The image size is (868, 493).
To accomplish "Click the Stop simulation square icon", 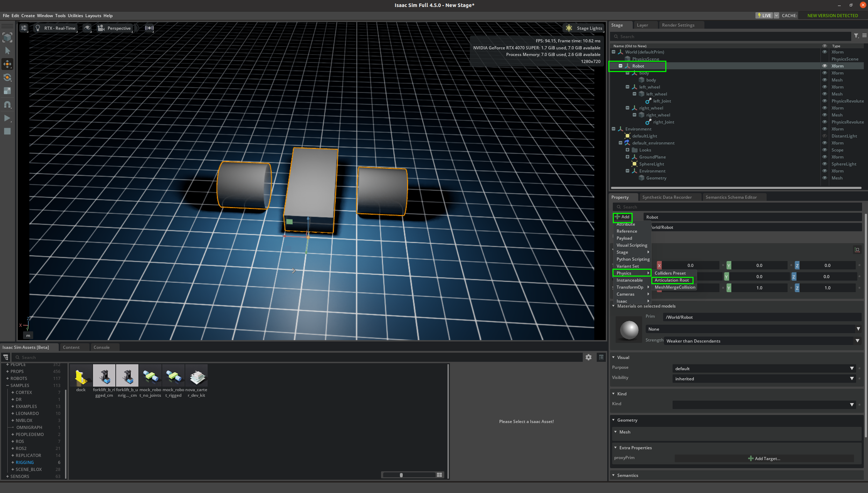I will pos(7,132).
